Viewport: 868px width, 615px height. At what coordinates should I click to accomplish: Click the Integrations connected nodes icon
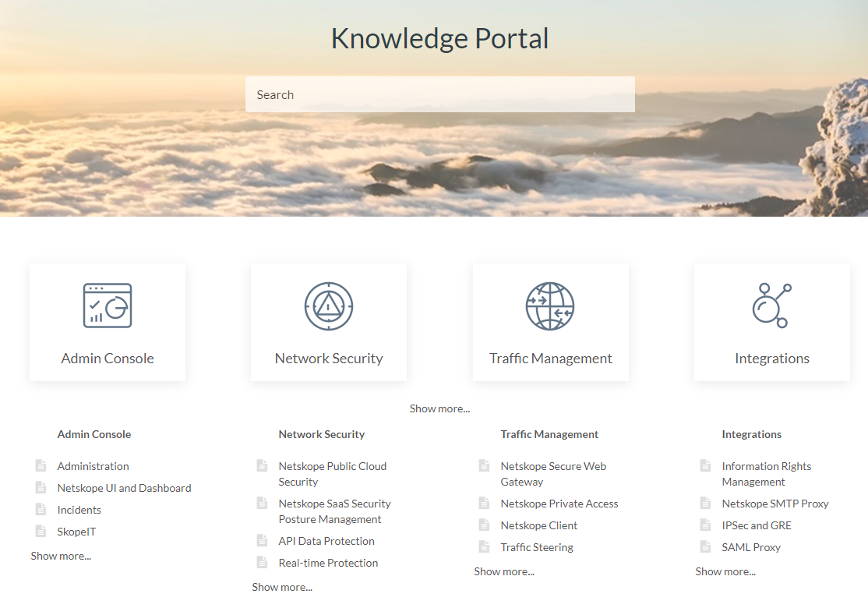point(771,306)
